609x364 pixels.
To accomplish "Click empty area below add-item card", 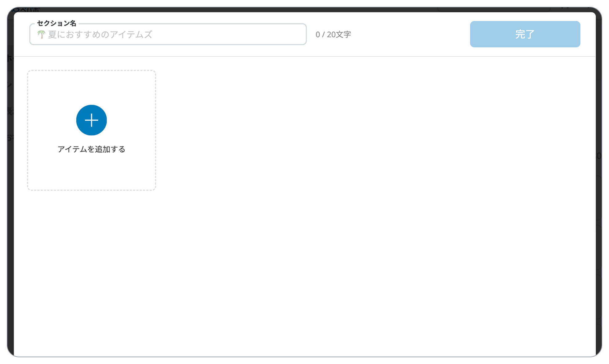I will point(91,262).
